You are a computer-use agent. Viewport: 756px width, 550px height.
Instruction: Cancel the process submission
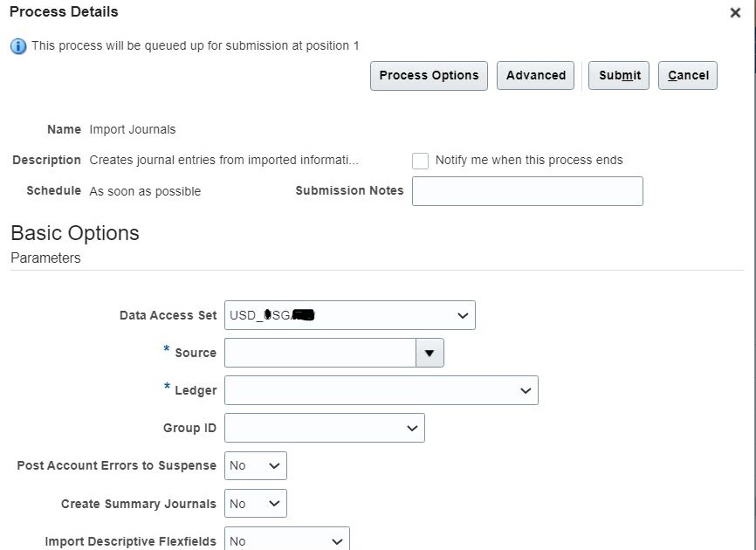pos(687,75)
